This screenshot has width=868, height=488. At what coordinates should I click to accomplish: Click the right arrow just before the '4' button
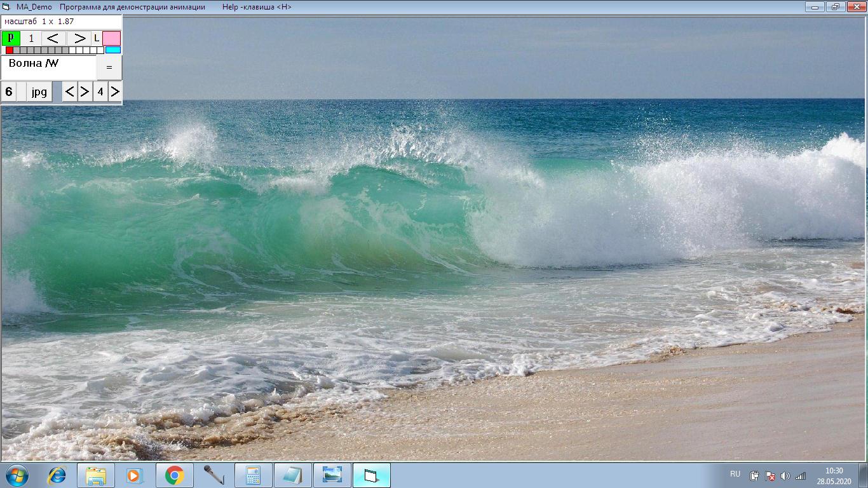pos(85,91)
